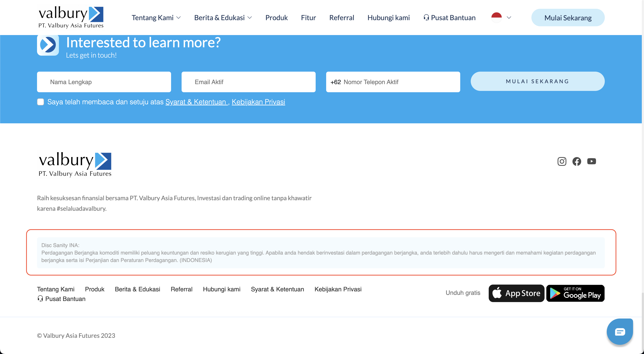644x354 pixels.
Task: Go to the Produk menu item
Action: [276, 18]
